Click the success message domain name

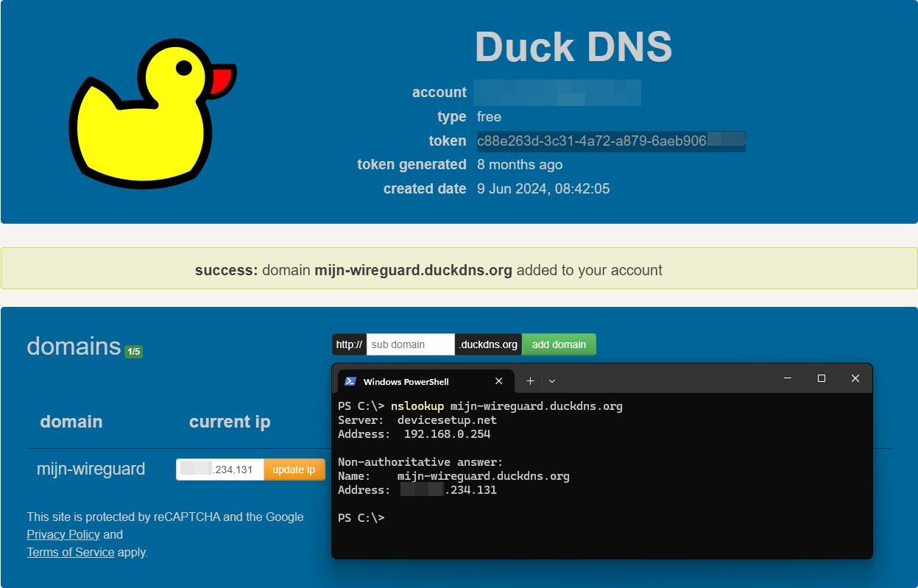point(413,270)
